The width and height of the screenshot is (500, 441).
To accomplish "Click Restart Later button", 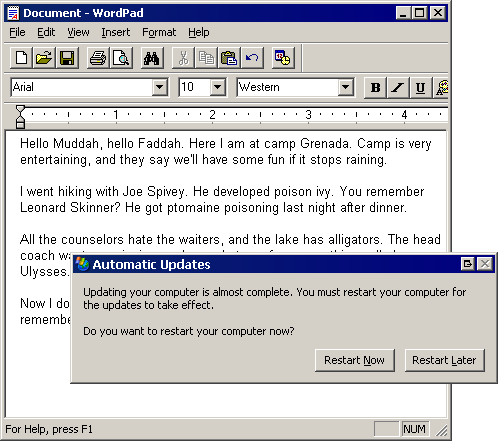I will [444, 360].
